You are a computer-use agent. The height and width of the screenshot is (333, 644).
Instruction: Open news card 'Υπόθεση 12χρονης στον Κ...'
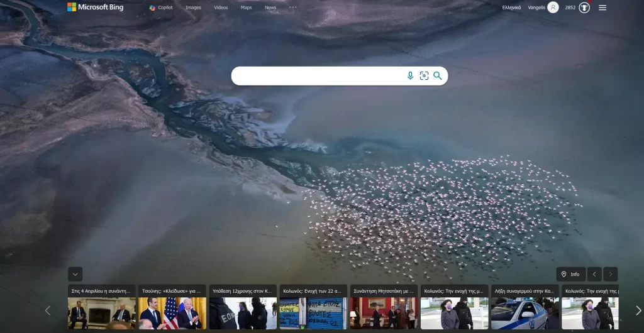[243, 307]
